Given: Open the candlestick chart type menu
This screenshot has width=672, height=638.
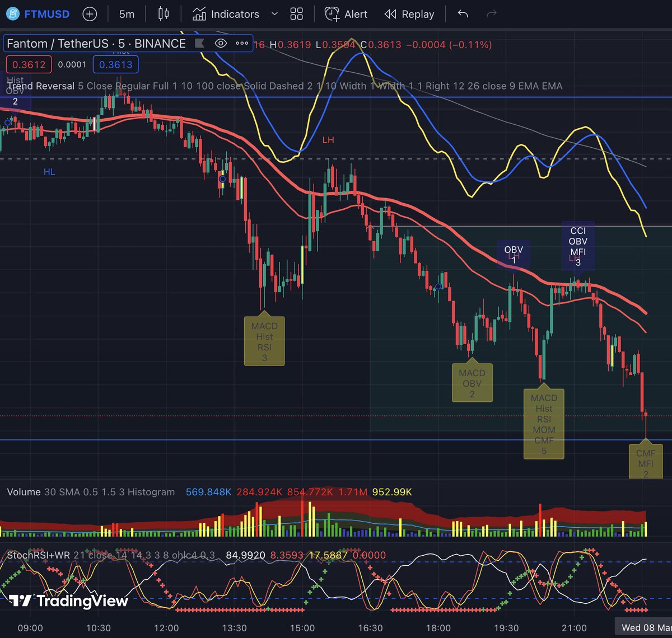Looking at the screenshot, I should click(x=164, y=14).
